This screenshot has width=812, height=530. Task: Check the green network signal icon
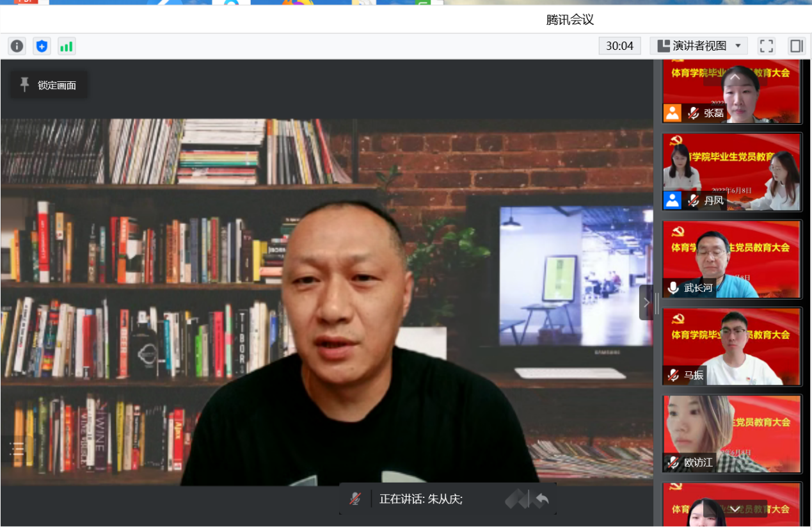[x=66, y=46]
